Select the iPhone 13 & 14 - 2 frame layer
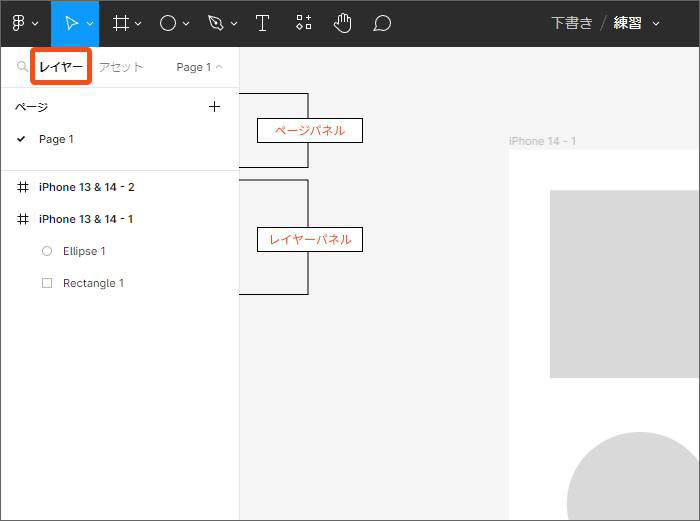700x521 pixels. click(86, 187)
